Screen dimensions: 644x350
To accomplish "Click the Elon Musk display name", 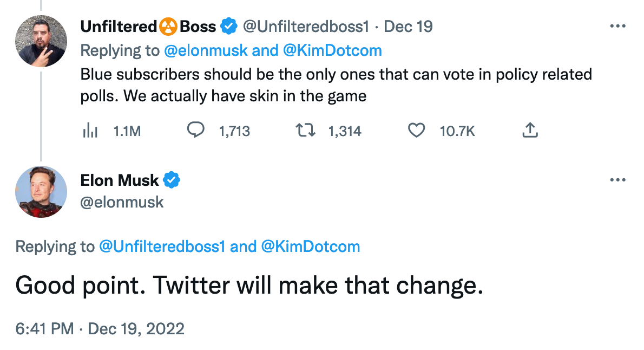I will (120, 180).
